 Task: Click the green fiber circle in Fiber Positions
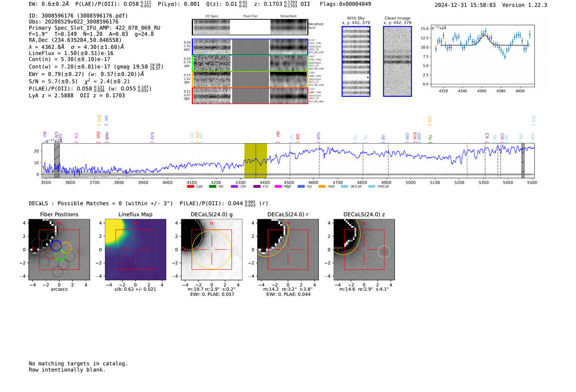click(60, 255)
